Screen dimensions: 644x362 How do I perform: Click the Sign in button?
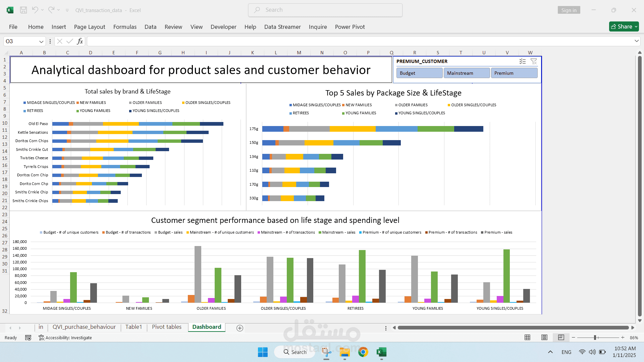tap(569, 10)
